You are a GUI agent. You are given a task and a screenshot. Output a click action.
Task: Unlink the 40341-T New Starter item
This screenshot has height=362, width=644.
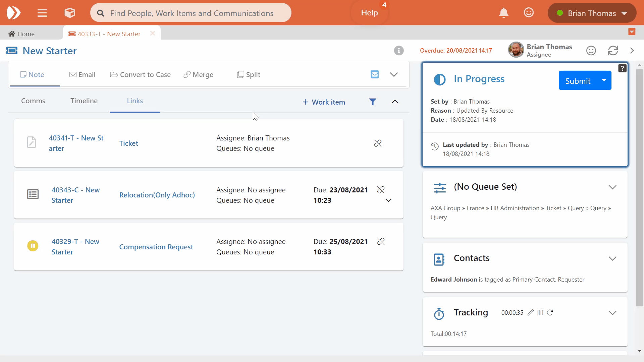pos(378,143)
